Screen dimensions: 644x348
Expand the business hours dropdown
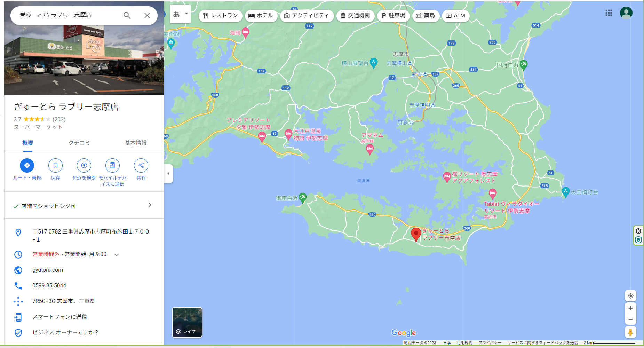click(117, 255)
